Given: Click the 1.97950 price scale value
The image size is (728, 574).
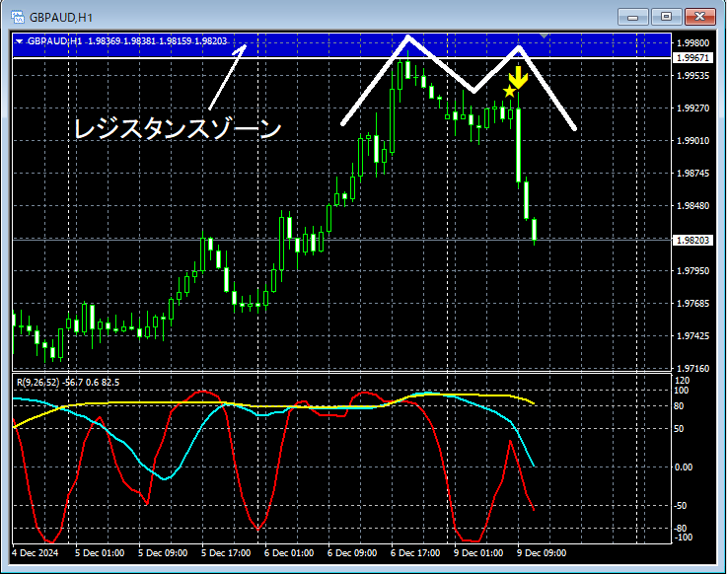Looking at the screenshot, I should click(693, 270).
